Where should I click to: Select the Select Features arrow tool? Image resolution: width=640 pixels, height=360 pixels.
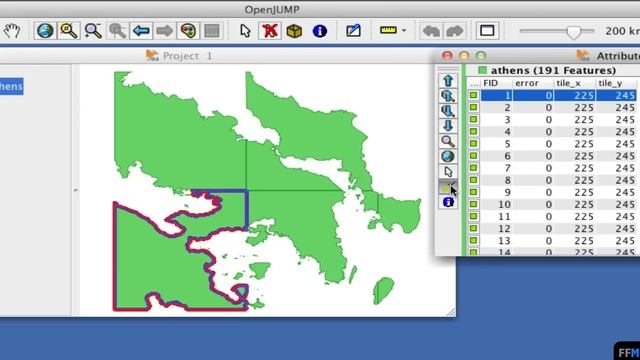pos(245,31)
